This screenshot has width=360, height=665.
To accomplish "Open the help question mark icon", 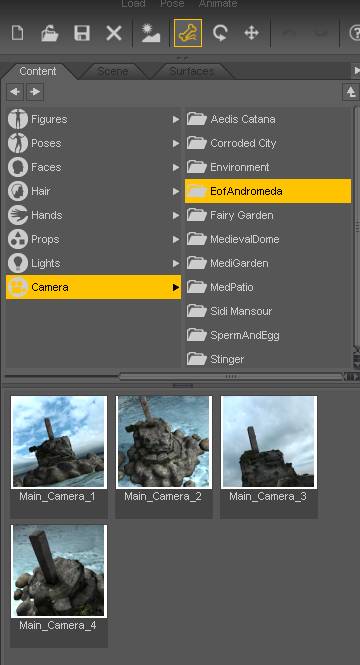I will click(x=354, y=33).
